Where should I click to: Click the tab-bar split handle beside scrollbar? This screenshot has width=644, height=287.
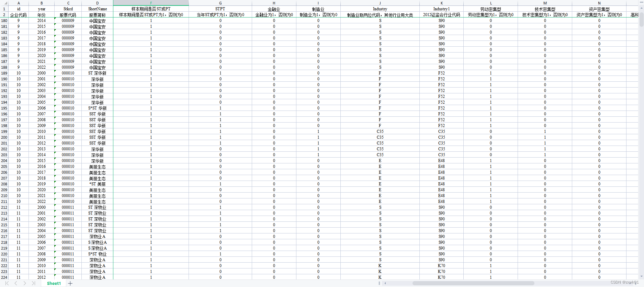click(379, 283)
